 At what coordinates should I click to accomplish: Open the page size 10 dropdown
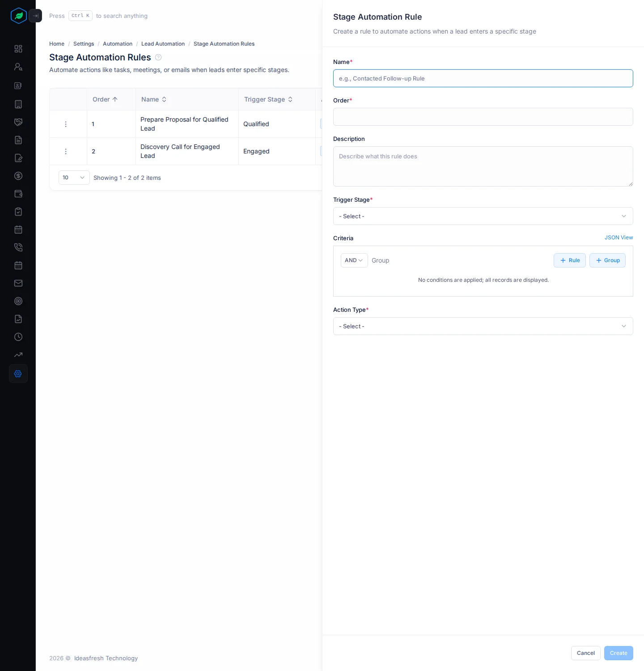(74, 178)
